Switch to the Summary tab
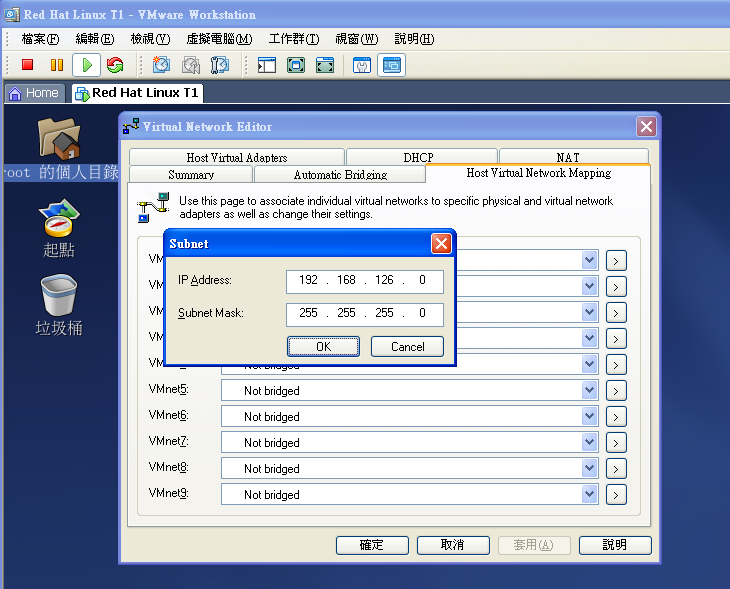The width and height of the screenshot is (730, 589). (191, 175)
